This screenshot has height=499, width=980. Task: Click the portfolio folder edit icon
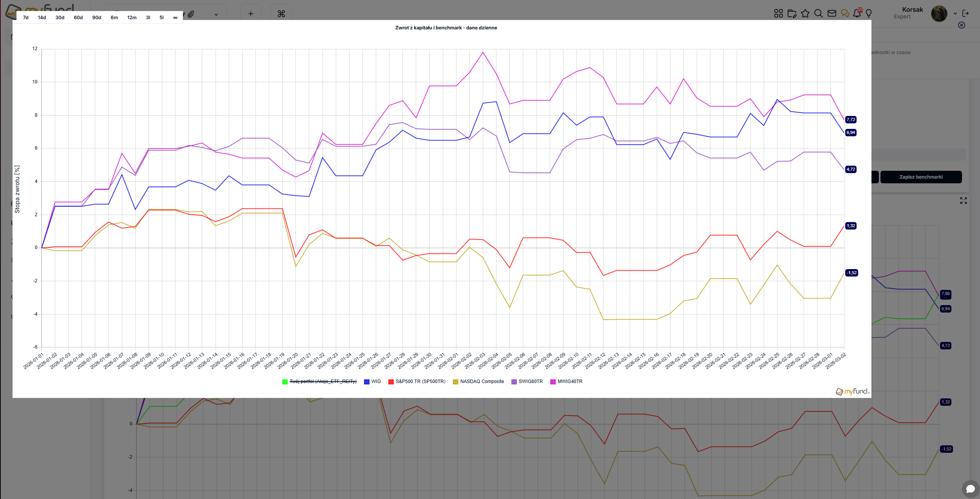(x=792, y=14)
